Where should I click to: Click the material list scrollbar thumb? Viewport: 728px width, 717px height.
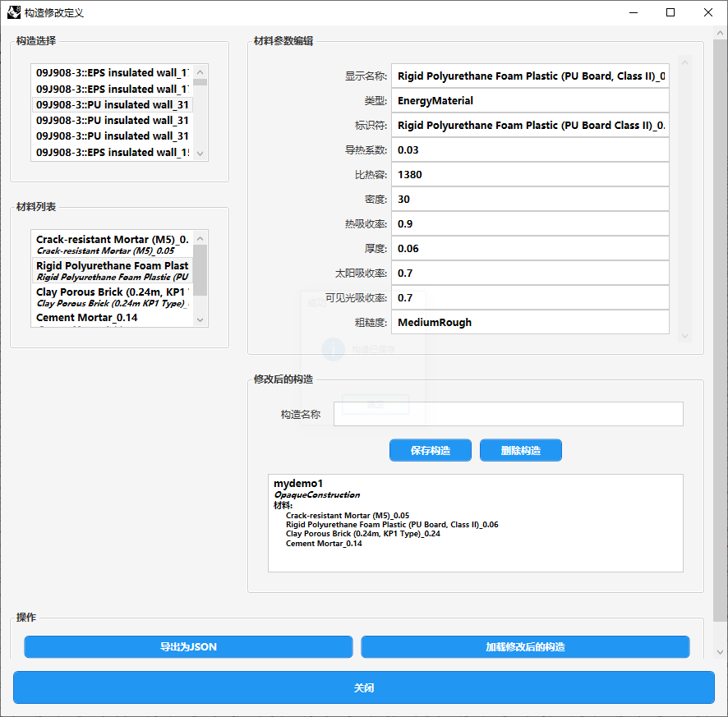click(x=200, y=269)
